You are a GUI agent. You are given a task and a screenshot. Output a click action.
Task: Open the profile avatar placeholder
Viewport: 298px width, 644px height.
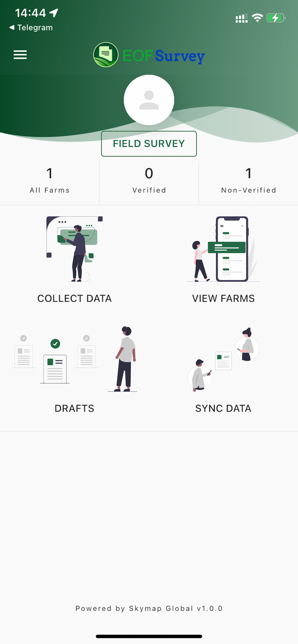coord(149,100)
